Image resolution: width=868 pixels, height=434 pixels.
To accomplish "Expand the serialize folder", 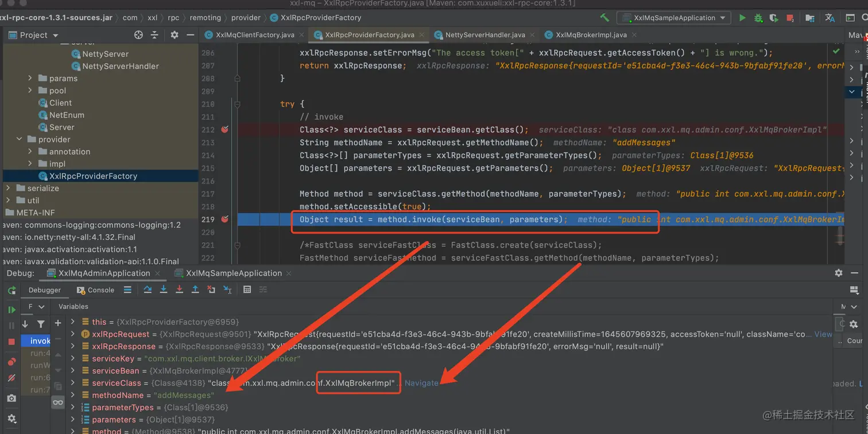I will coord(8,188).
